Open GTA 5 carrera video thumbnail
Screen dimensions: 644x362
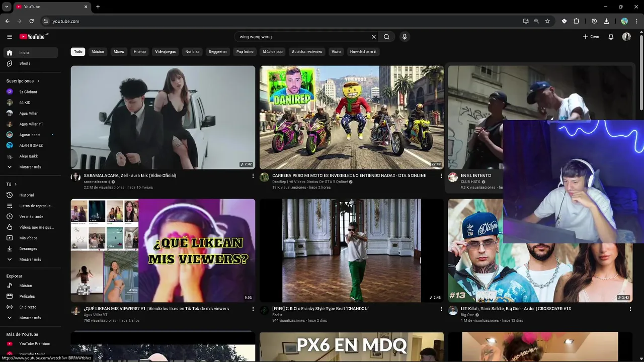point(352,118)
